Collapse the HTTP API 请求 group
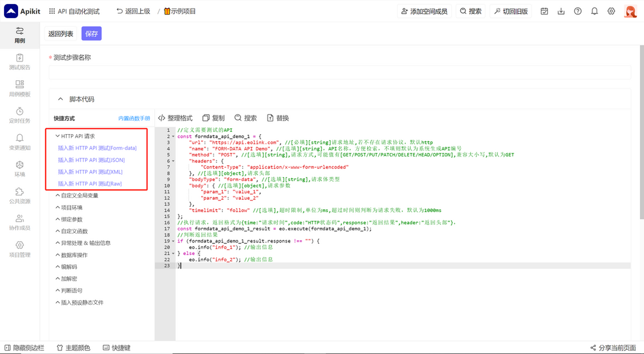Image resolution: width=644 pixels, height=354 pixels. click(75, 136)
